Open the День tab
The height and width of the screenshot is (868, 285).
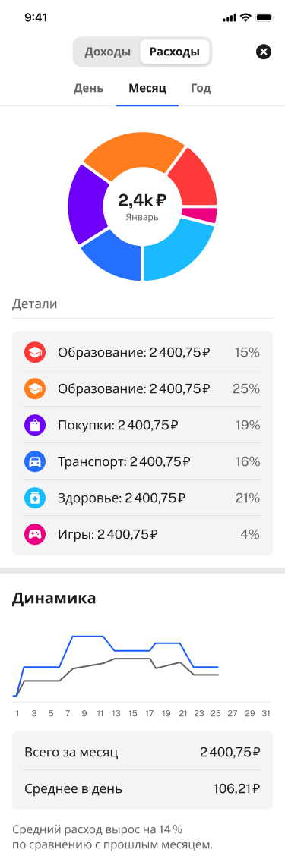point(89,89)
